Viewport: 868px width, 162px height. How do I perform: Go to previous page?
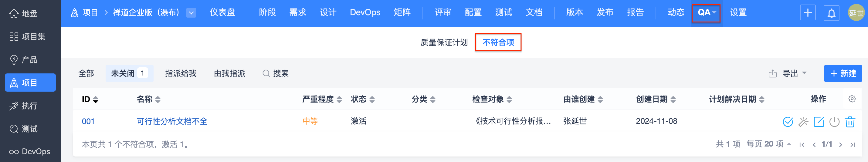(814, 145)
